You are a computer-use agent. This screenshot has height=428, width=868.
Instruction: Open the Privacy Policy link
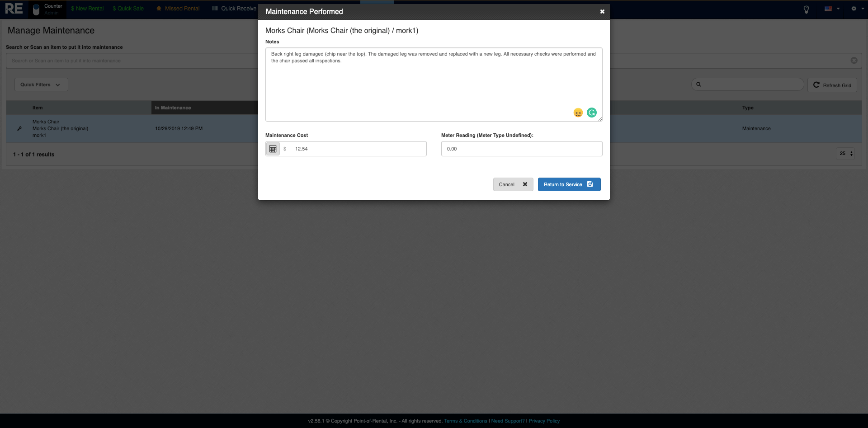pos(544,421)
